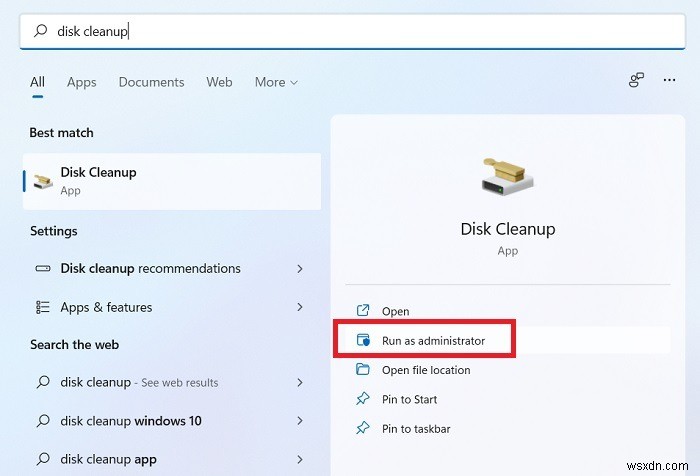Choose Pin to taskbar

click(x=508, y=429)
